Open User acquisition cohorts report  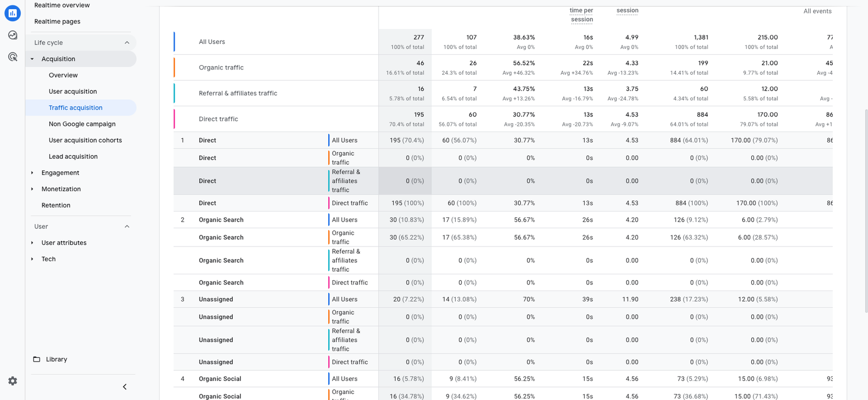85,140
